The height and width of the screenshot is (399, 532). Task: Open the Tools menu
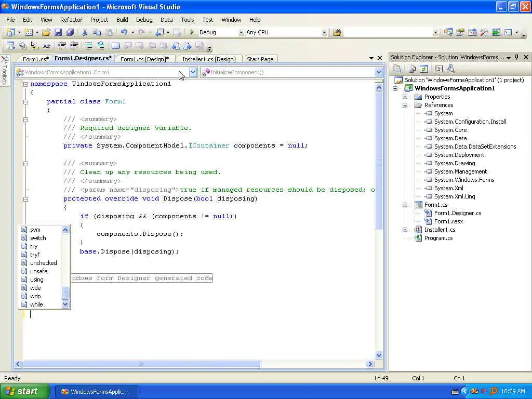point(187,20)
